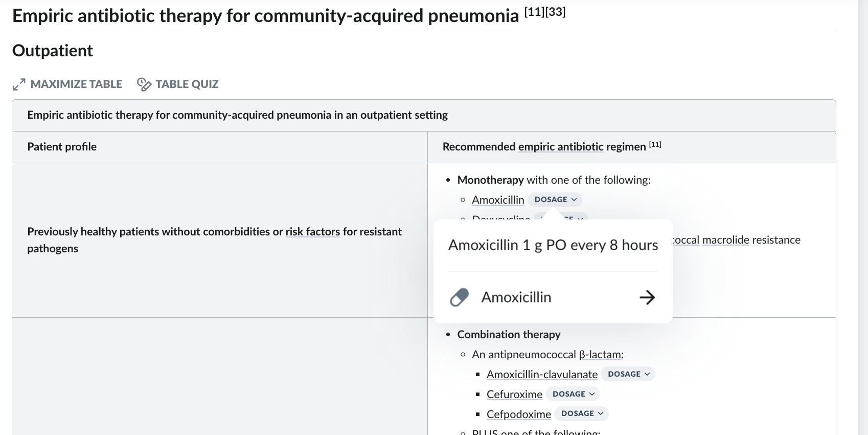Viewport: 868px width, 435px height.
Task: Open the Amoxicillin link under Monotherapy
Action: [498, 200]
